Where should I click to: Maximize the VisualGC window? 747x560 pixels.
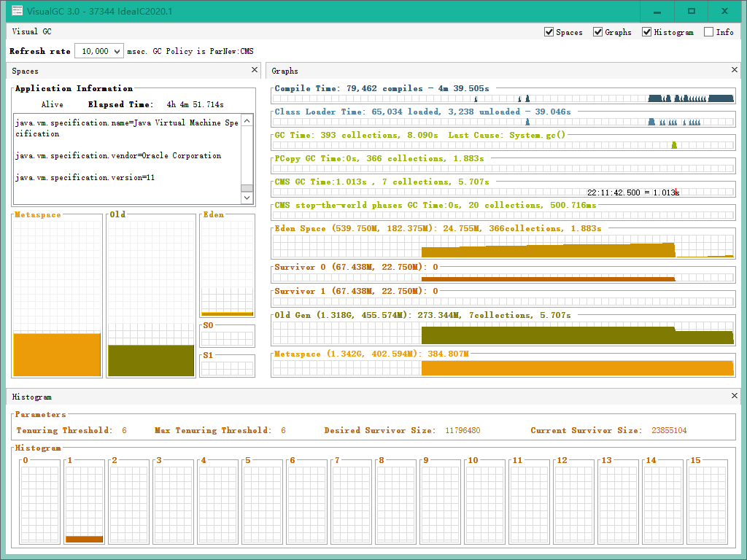[x=692, y=11]
